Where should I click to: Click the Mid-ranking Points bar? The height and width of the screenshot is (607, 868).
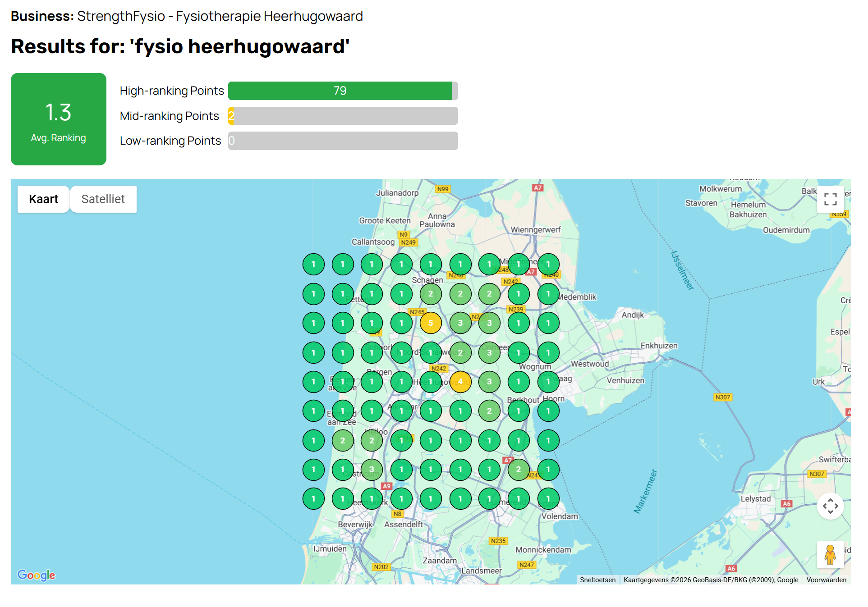pos(343,116)
